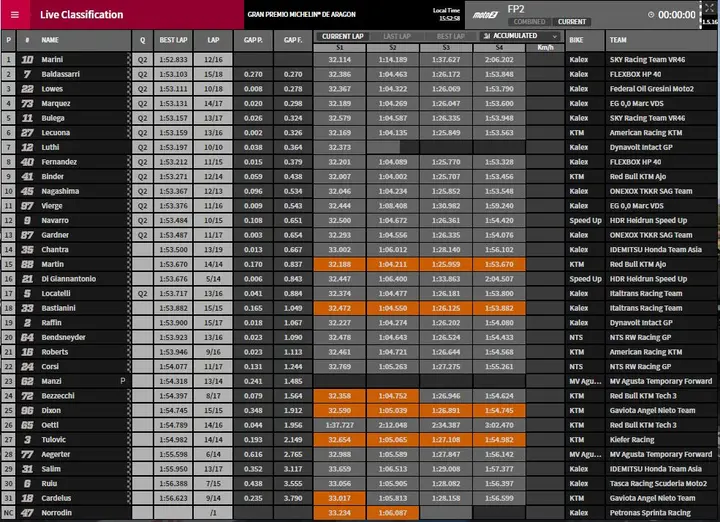Viewport: 720px width, 522px height.
Task: Open the hamburger menu icon
Action: [15, 15]
